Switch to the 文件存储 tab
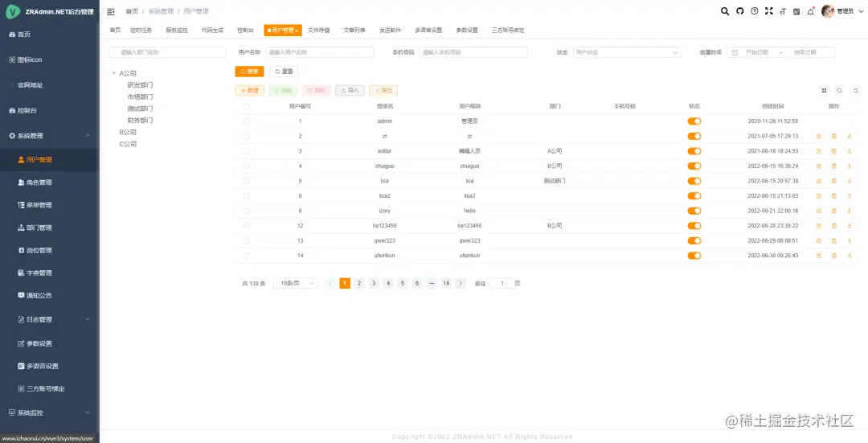This screenshot has width=868, height=443. 319,31
